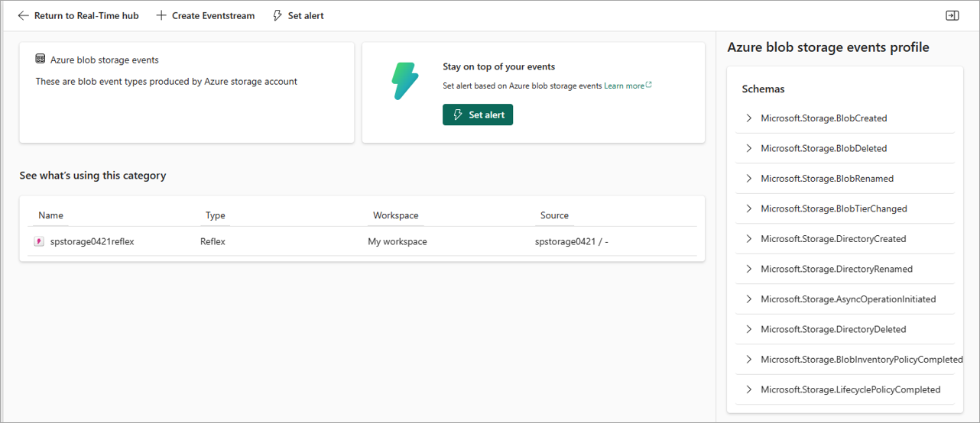Click the back arrow to Real-Time hub
The image size is (980, 423).
click(x=23, y=15)
